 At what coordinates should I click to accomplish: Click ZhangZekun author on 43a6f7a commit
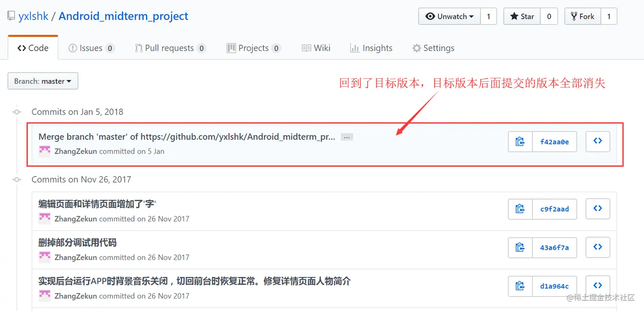pyautogui.click(x=76, y=257)
